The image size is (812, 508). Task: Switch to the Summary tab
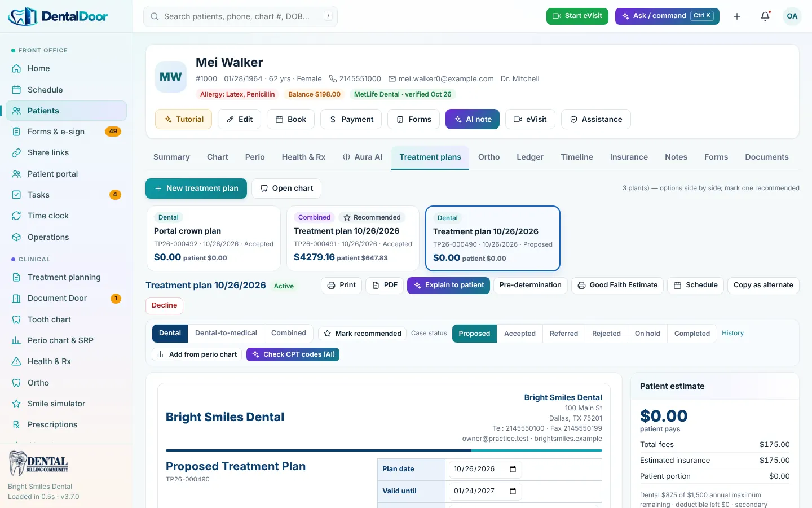point(171,157)
